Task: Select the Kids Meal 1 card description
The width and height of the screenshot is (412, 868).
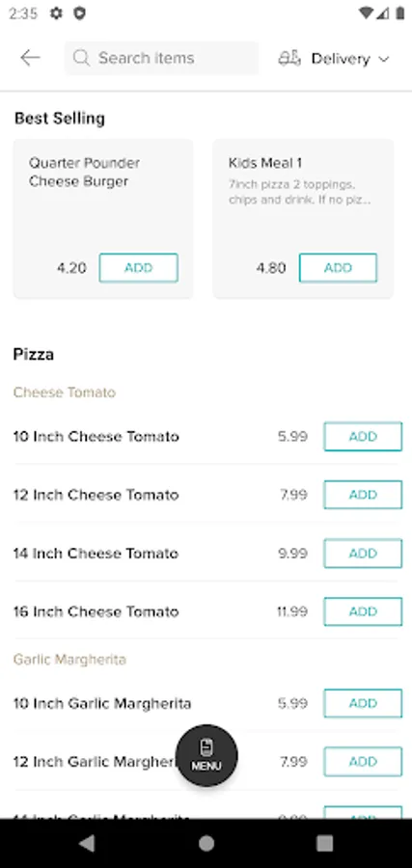Action: [299, 192]
